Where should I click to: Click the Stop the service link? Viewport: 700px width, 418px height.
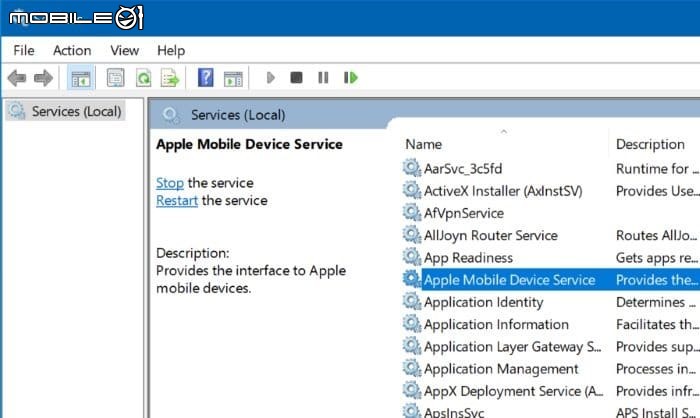coord(170,183)
